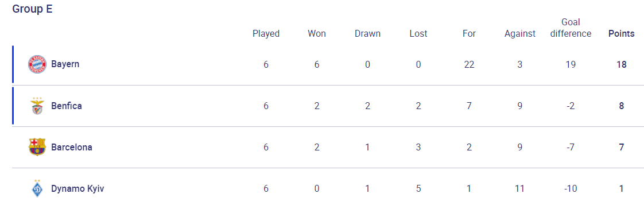Image resolution: width=644 pixels, height=209 pixels.
Task: Open the Dynamo Kyiv team name link
Action: 77,188
